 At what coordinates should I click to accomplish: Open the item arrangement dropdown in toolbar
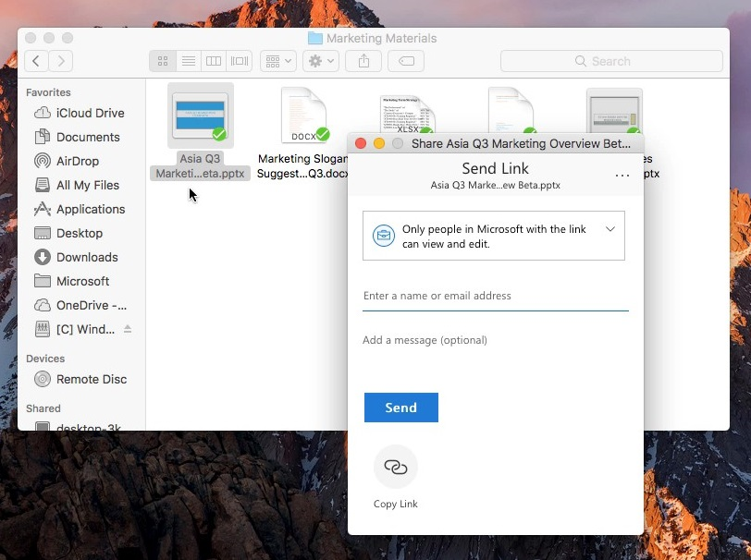pos(276,61)
